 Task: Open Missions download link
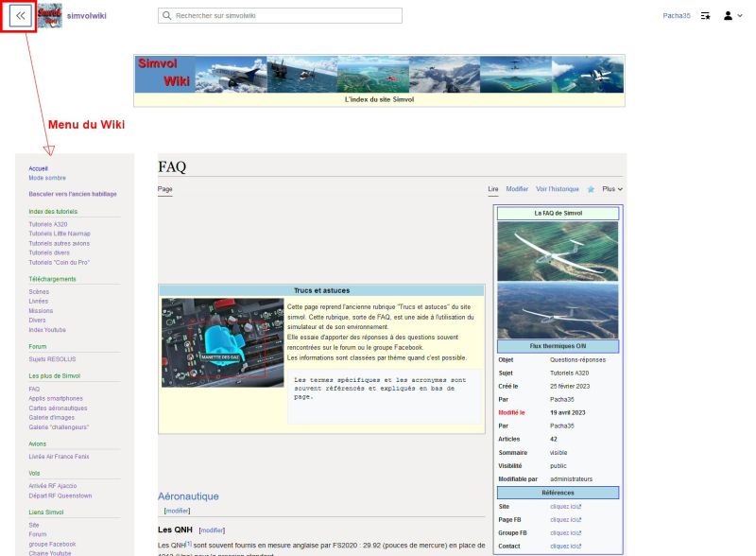pos(41,311)
